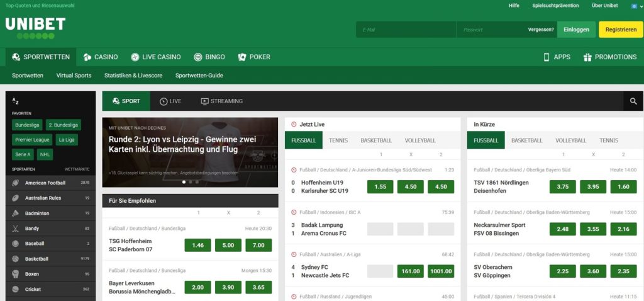Open Statistiken & Livescore
Viewport: 644px width, 301px height.
click(x=133, y=76)
